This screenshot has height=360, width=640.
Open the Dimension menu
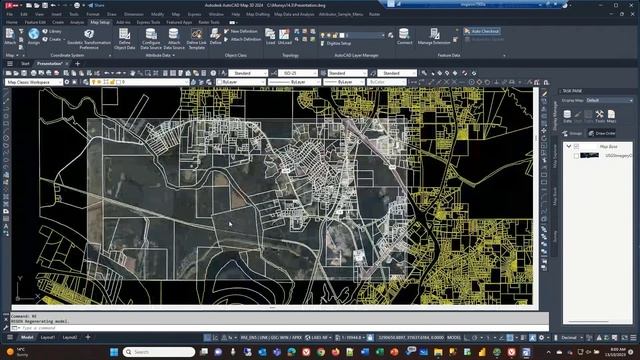(x=133, y=14)
